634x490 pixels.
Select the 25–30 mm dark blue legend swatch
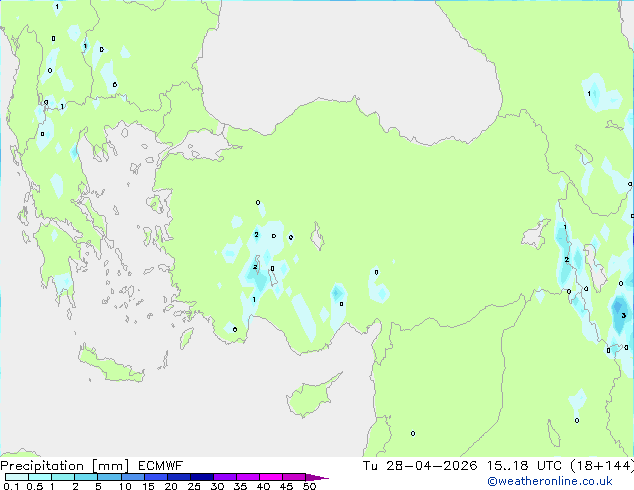(x=201, y=477)
